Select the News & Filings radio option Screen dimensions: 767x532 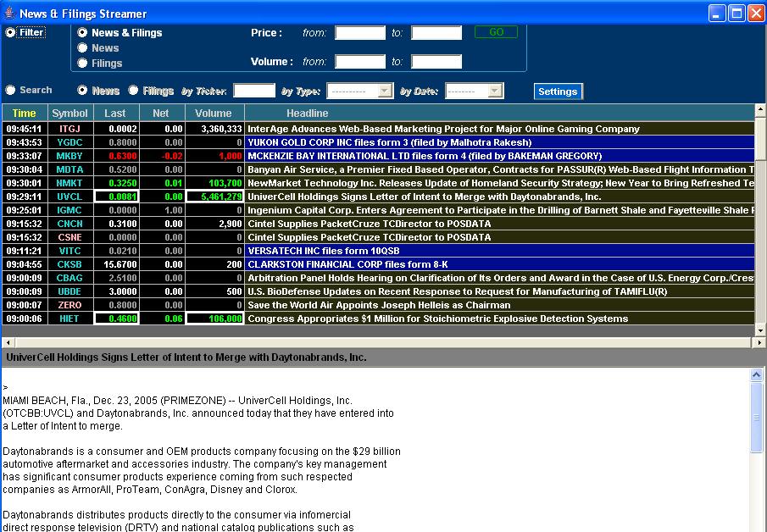tap(82, 32)
